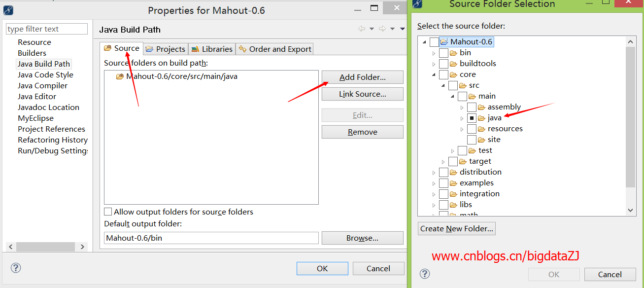Click the help icon in Source Folder Selection dialog
Image resolution: width=644 pixels, height=288 pixels.
(x=425, y=274)
